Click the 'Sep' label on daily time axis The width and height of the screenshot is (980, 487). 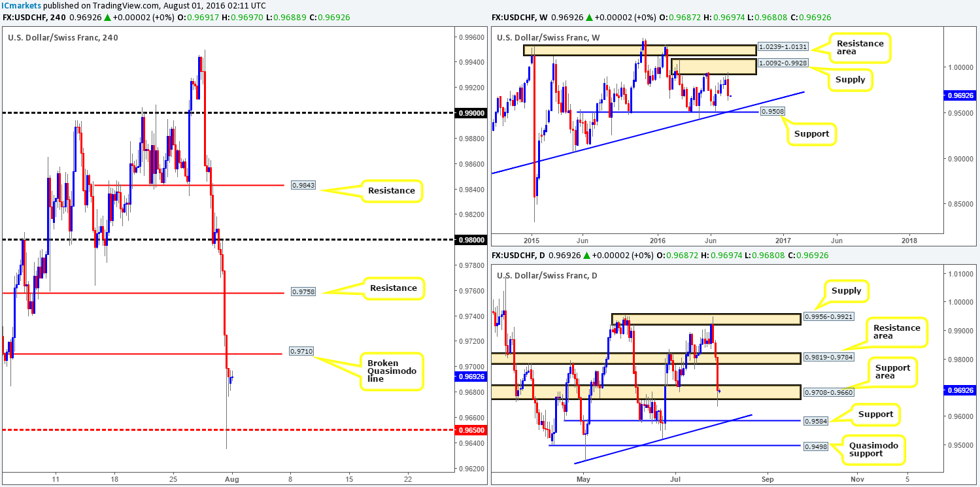(767, 479)
